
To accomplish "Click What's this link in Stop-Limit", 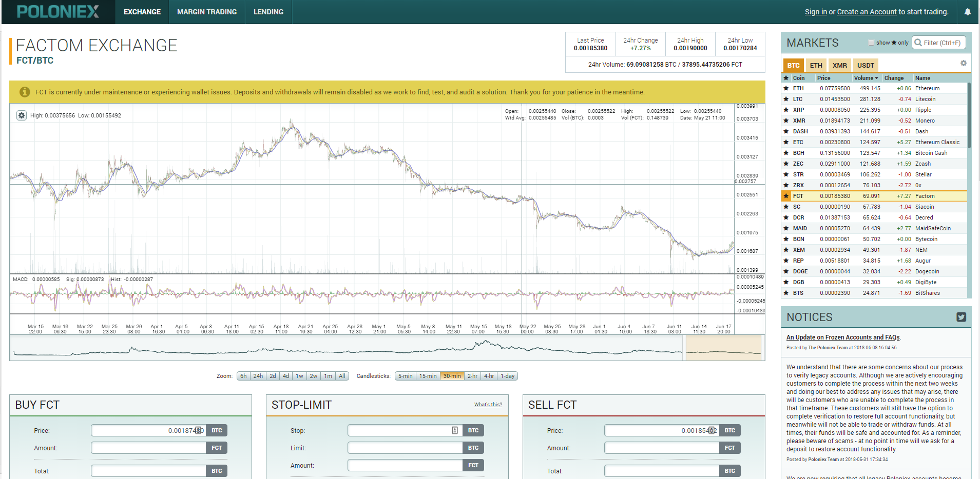I will (x=488, y=405).
